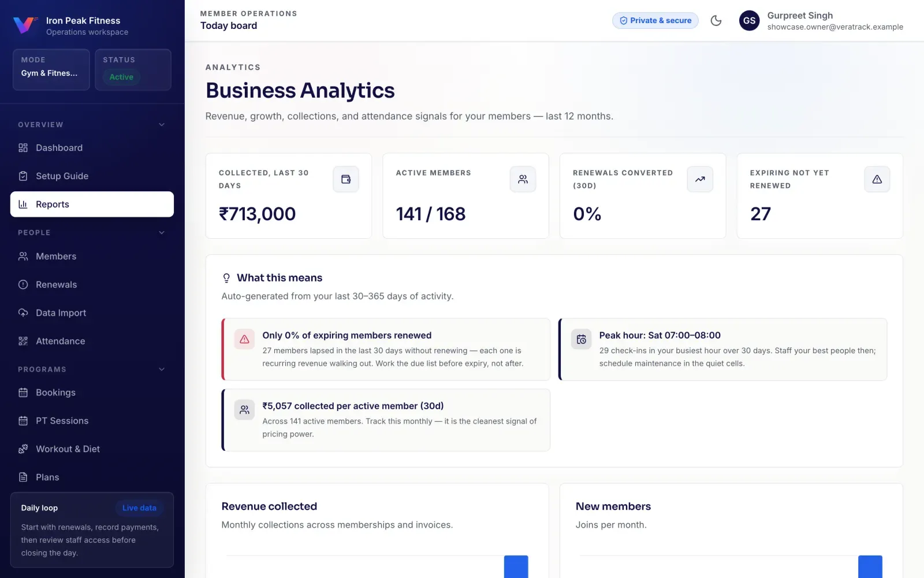924x578 pixels.
Task: Open Bookings in the sidebar
Action: (x=92, y=392)
